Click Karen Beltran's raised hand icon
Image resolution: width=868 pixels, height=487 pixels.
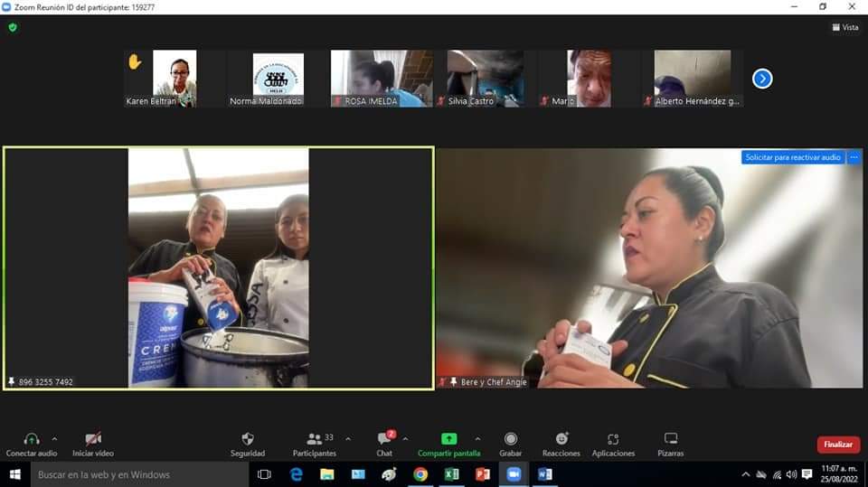[134, 61]
